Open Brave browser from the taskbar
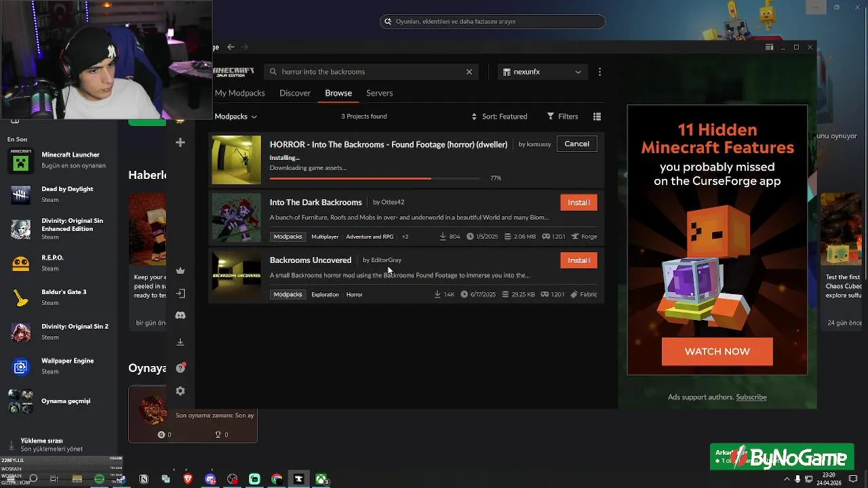Image resolution: width=868 pixels, height=488 pixels. 188,479
